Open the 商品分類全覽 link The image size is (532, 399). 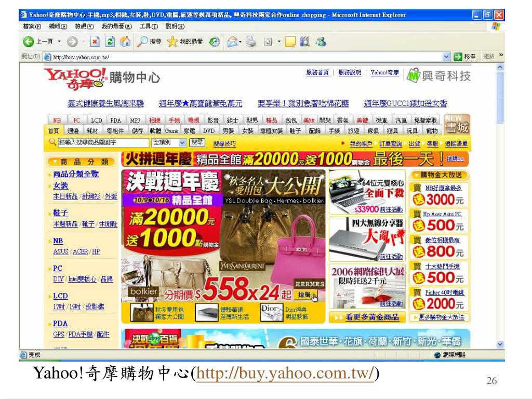(x=76, y=174)
